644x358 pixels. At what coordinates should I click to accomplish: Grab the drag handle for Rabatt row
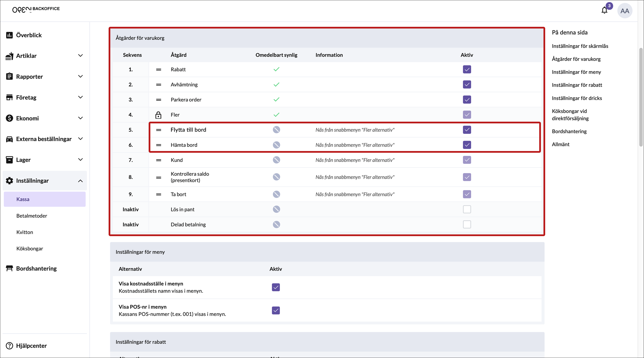click(158, 70)
